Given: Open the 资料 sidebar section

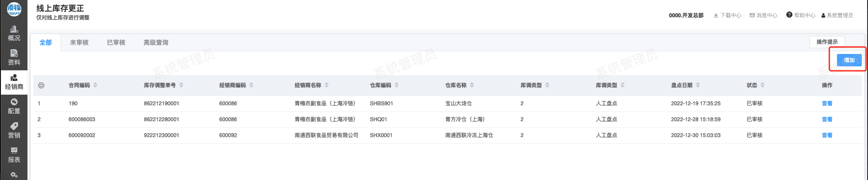Looking at the screenshot, I should 14,57.
